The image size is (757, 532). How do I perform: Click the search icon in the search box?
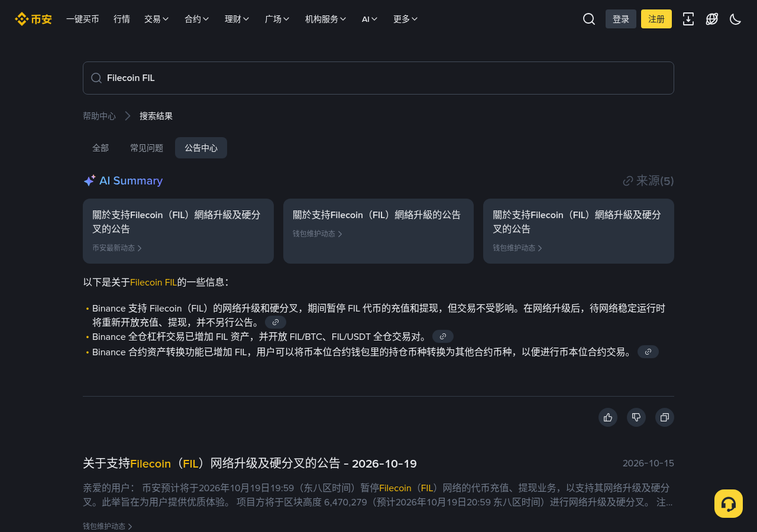[96, 78]
